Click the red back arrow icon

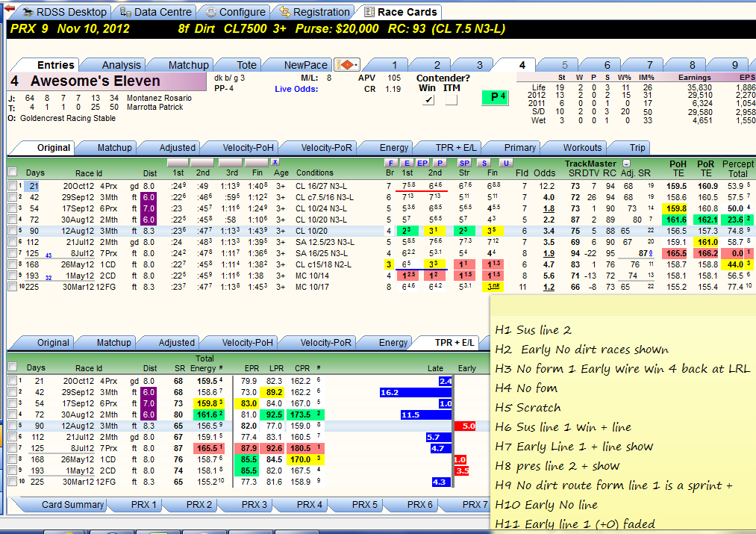[9, 8]
